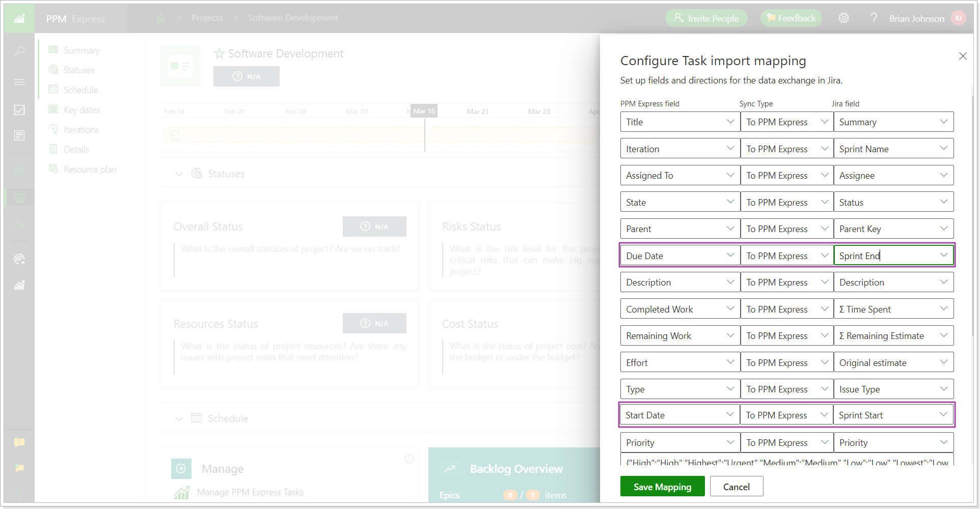
Task: Open Sync Type dropdown for Start Date row
Action: [x=824, y=414]
